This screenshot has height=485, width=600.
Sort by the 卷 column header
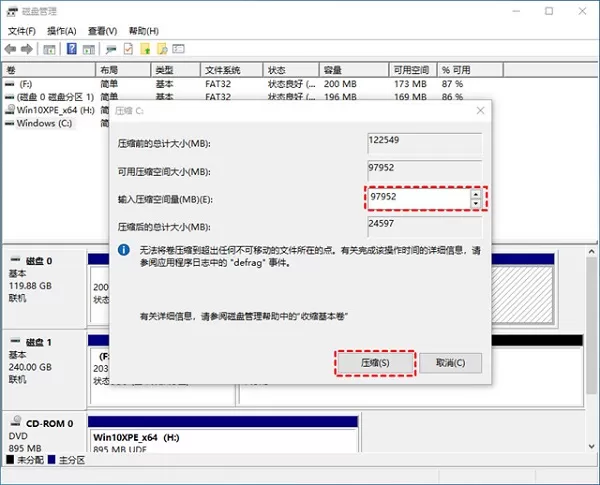49,70
